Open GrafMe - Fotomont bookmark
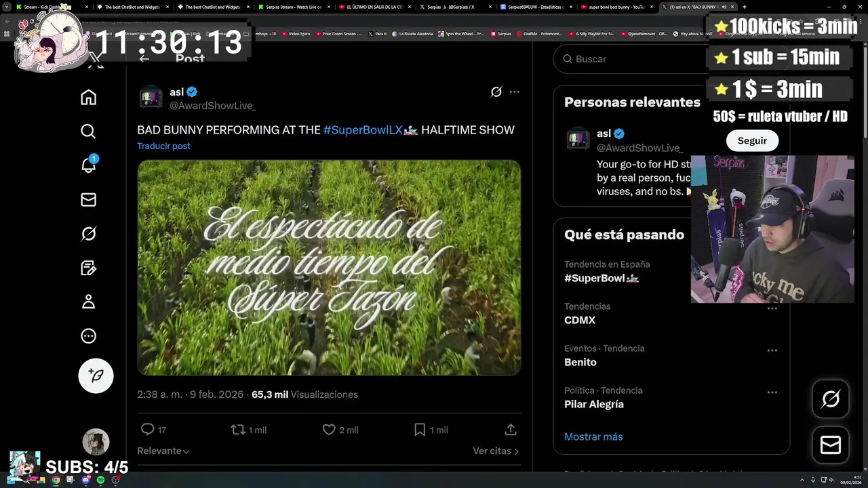The width and height of the screenshot is (868, 488). 538,33
